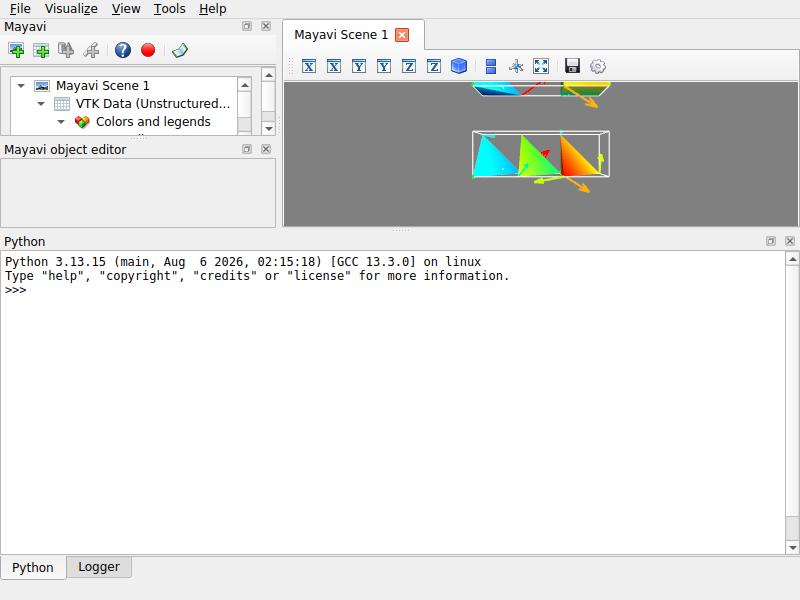800x600 pixels.
Task: Select the Mayavi Scene 1 tab
Action: pos(341,35)
